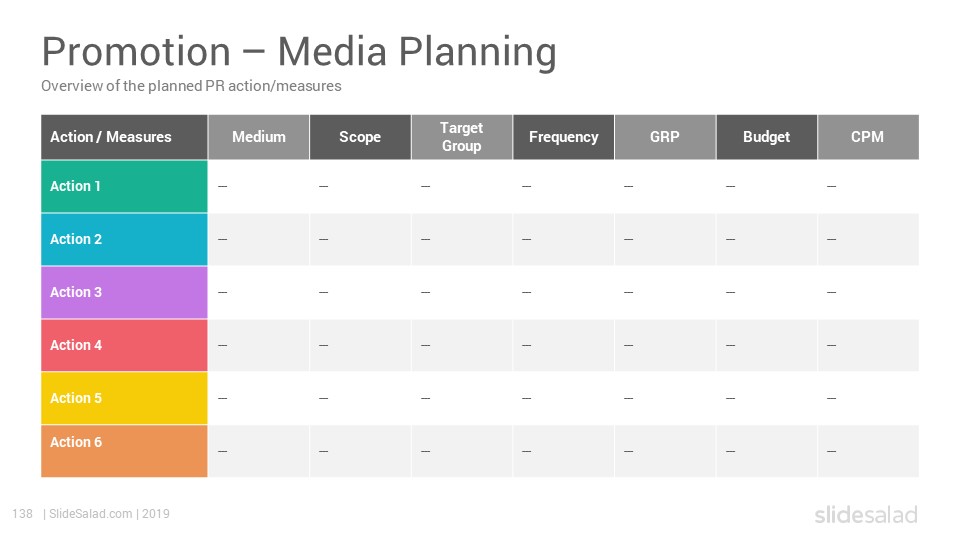This screenshot has width=960, height=540.
Task: Select the Medium column header
Action: point(258,137)
